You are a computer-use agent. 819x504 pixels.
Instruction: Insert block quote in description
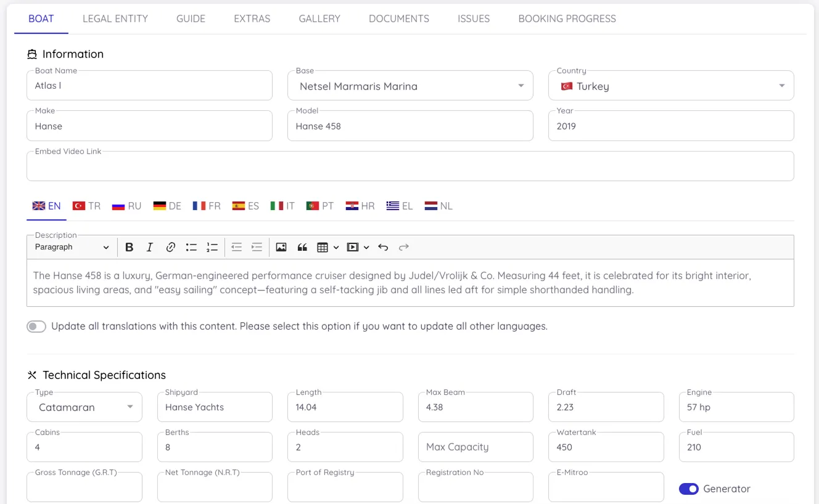click(302, 247)
